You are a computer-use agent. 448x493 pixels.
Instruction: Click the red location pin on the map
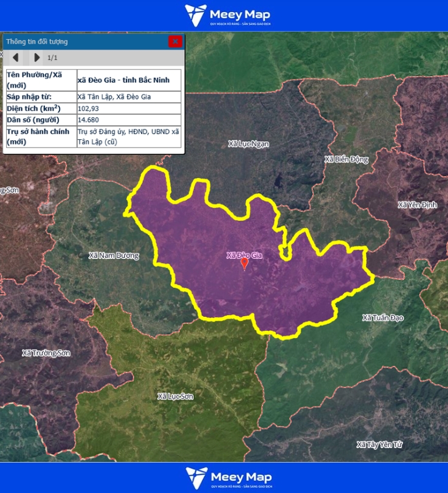(x=244, y=263)
